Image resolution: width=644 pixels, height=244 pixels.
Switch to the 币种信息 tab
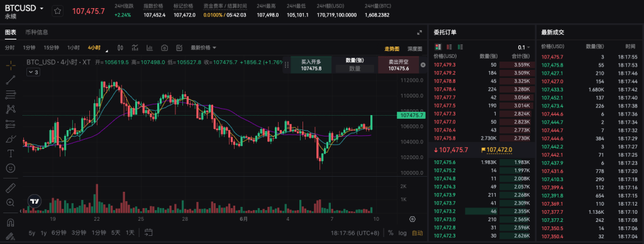point(36,33)
